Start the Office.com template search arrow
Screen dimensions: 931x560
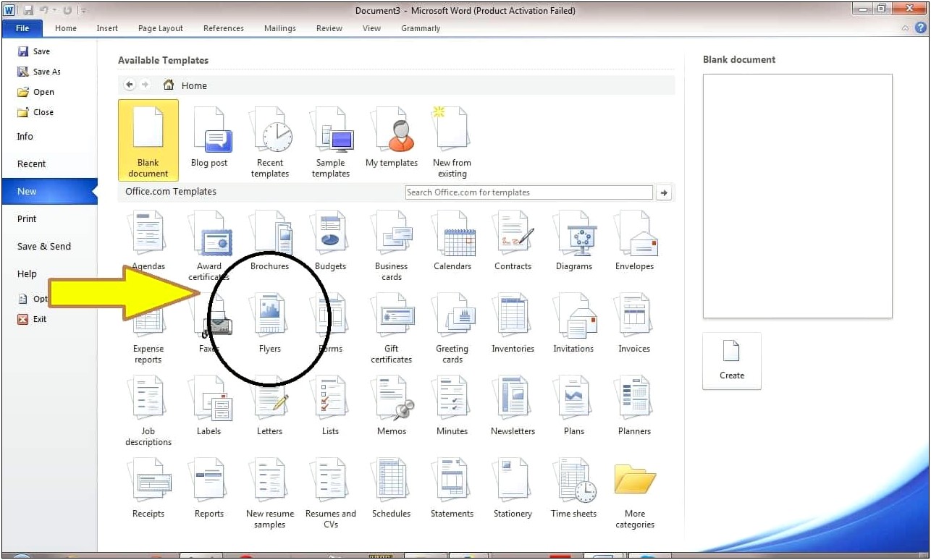point(663,192)
